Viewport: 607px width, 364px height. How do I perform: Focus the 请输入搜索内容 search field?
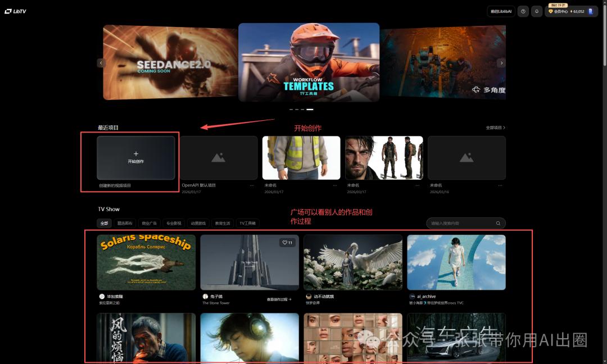[461, 224]
